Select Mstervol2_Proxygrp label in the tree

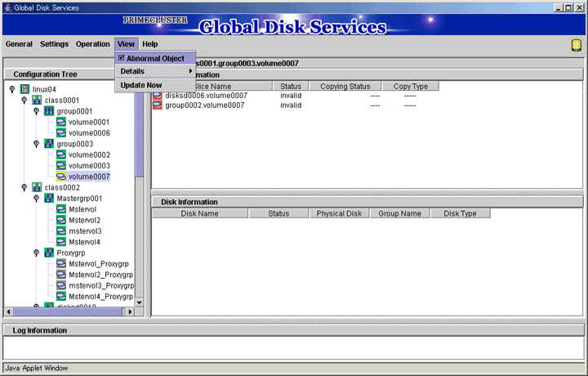(101, 275)
